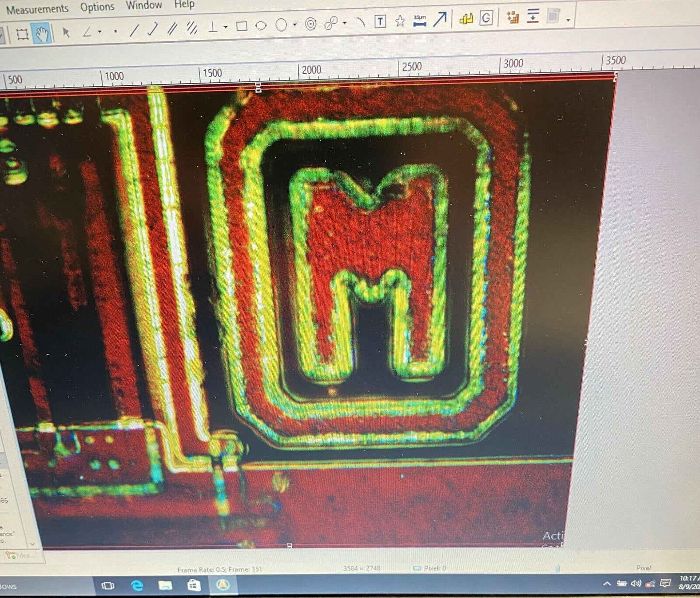Open the toolbar overflow options arrow
This screenshot has width=700, height=598.
568,20
